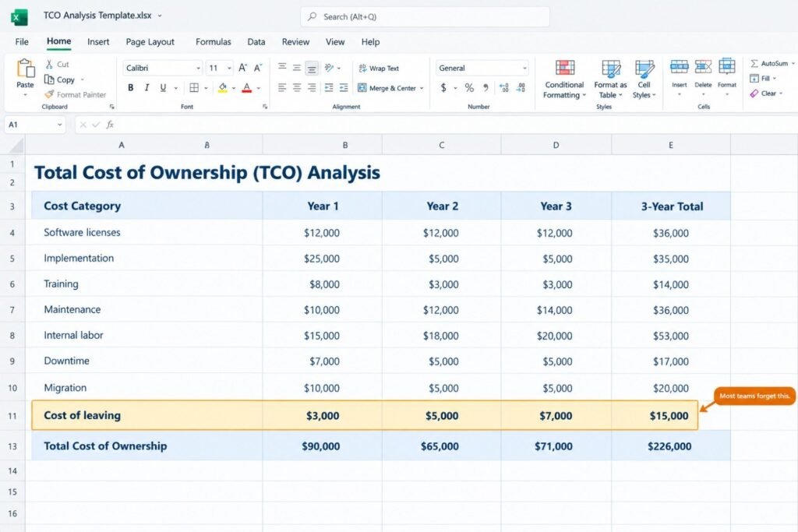Open the Help tab

tap(370, 42)
